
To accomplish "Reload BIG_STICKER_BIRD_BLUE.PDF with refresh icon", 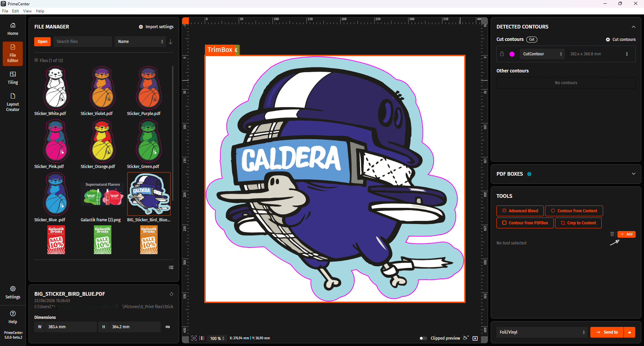I will [171, 294].
